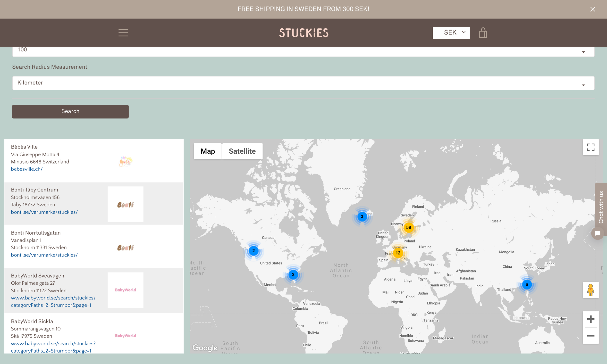Select the Map view tab
The height and width of the screenshot is (364, 607).
208,151
